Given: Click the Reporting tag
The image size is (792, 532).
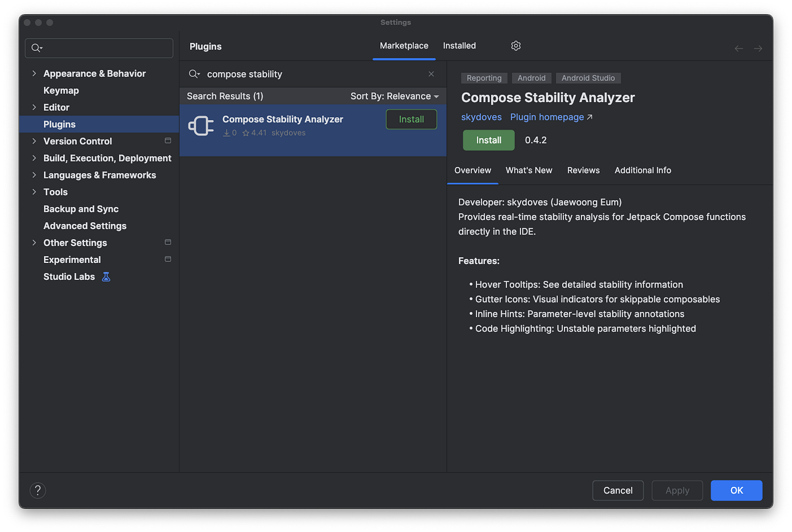Looking at the screenshot, I should [484, 78].
